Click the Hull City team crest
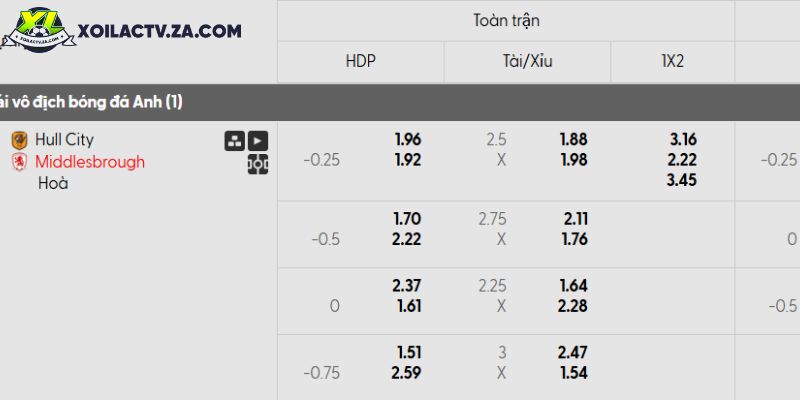 [x=19, y=140]
